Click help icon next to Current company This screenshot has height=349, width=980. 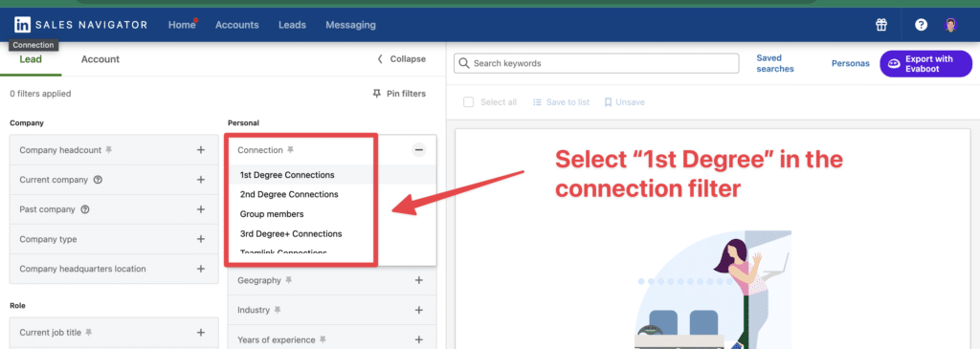coord(98,180)
